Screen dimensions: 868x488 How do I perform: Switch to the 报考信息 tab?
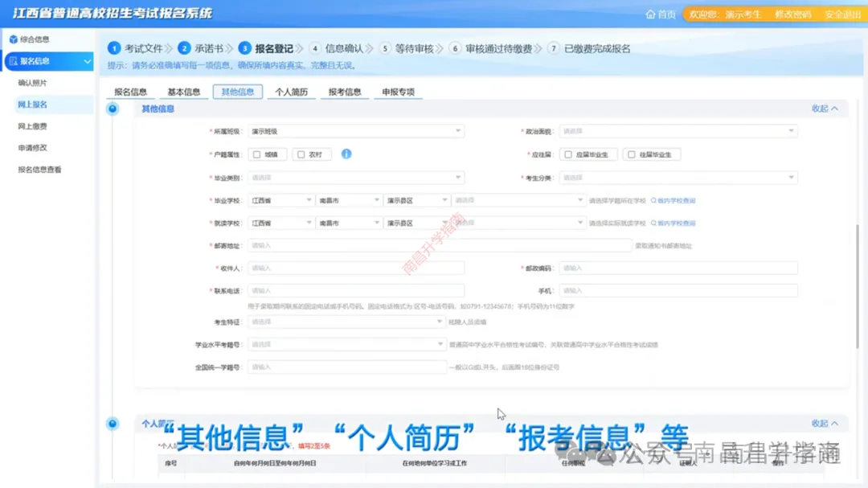tap(344, 92)
